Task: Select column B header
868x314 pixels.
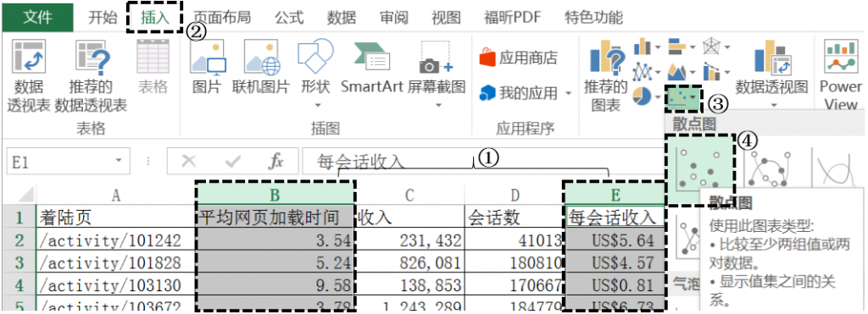Action: 275,194
